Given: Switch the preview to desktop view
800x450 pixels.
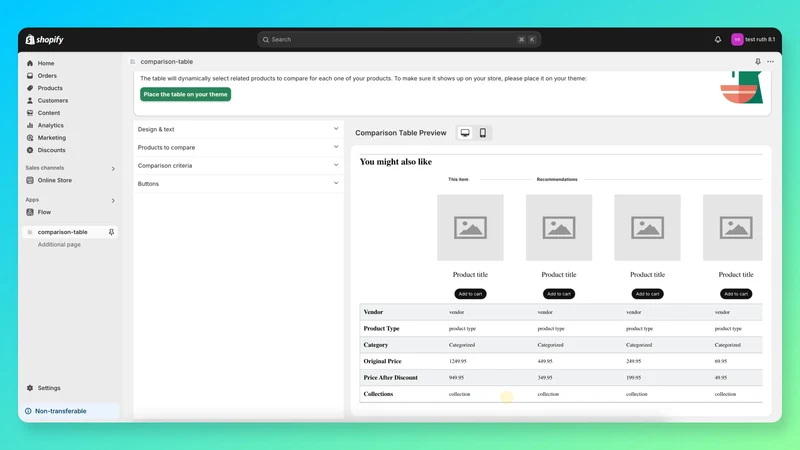Looking at the screenshot, I should pos(465,133).
